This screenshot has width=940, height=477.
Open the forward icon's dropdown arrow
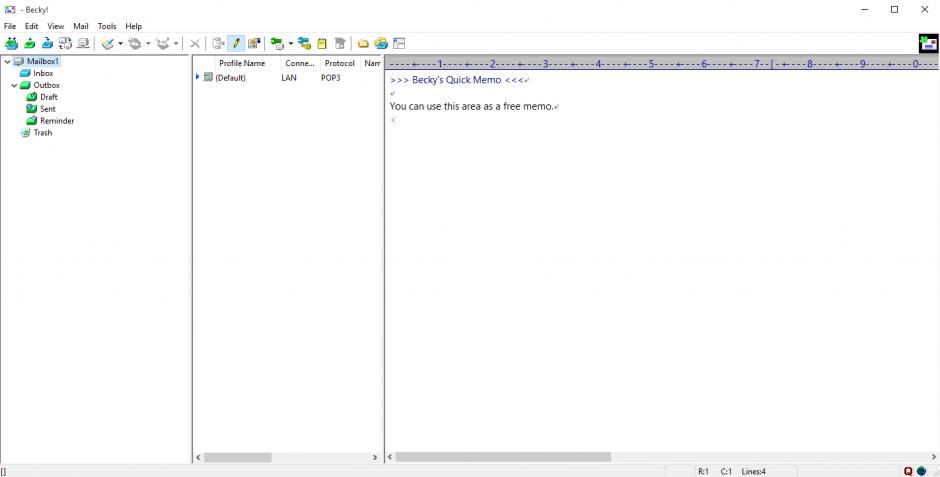176,43
